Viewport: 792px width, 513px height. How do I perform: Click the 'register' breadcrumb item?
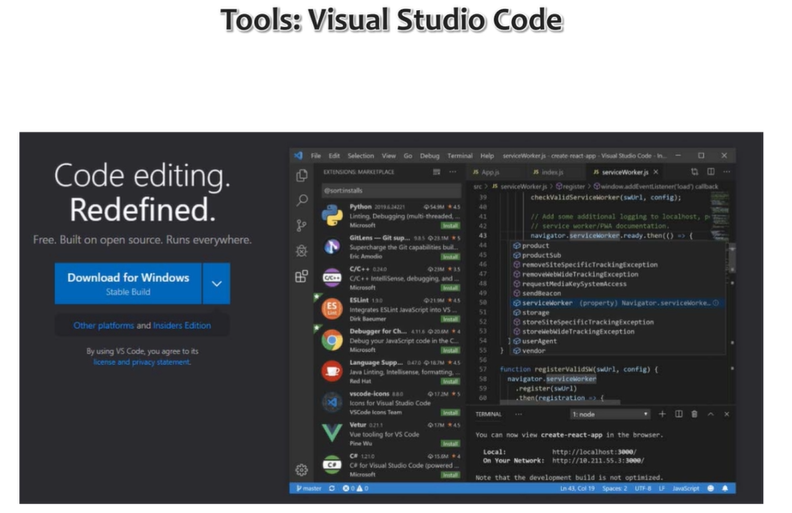click(571, 186)
